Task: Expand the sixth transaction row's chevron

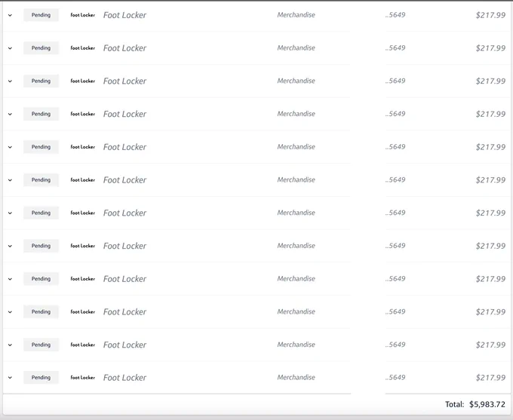Action: pos(10,180)
